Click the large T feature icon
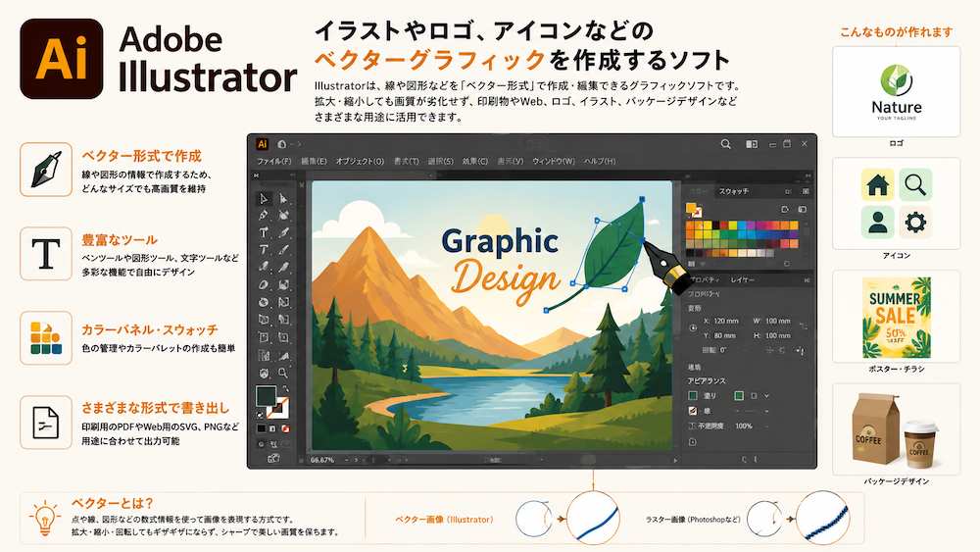The height and width of the screenshot is (552, 980). tap(46, 253)
